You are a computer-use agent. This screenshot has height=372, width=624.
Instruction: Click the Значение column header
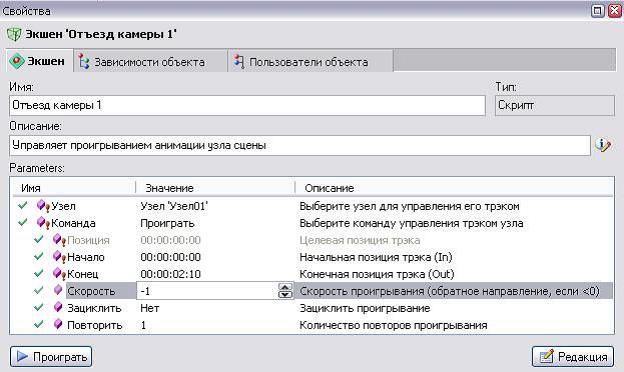pos(169,188)
